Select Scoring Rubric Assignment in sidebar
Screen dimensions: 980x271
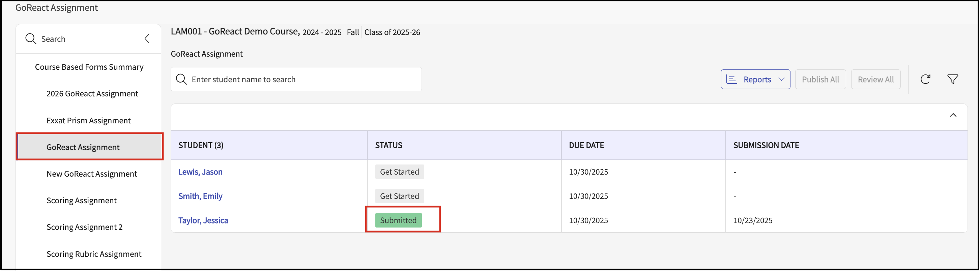[94, 254]
